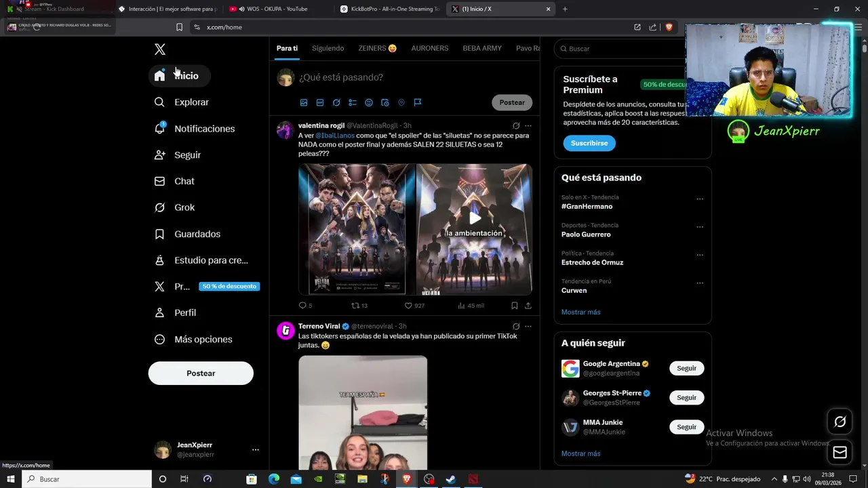This screenshot has height=488, width=868.
Task: Open Estudio para creadores in sidebar
Action: 201,260
